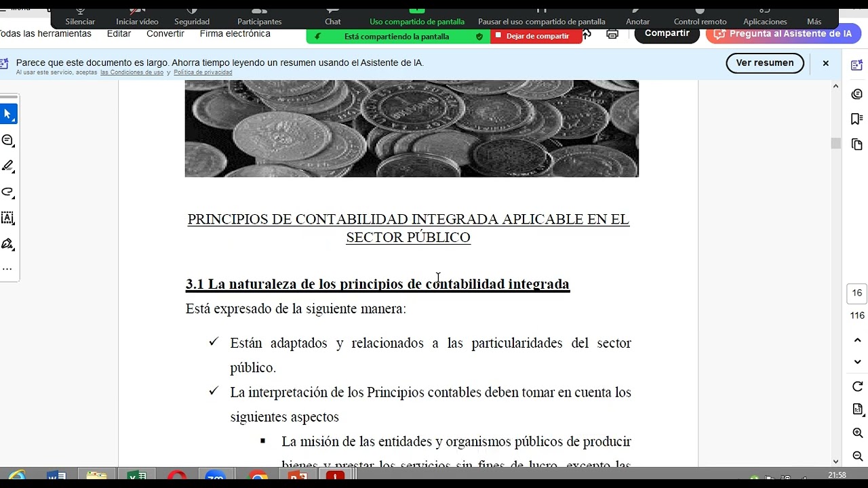
Task: Click Ver resumen button
Action: pyautogui.click(x=765, y=63)
